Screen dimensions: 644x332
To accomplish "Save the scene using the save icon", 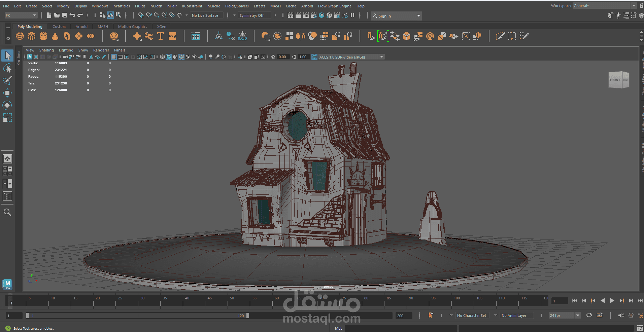I will coord(64,15).
